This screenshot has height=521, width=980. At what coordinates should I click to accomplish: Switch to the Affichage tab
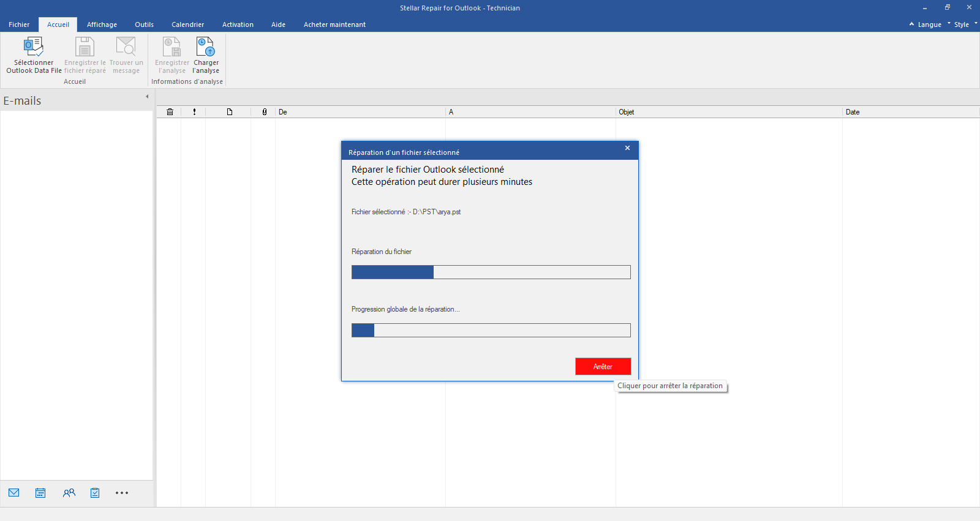click(x=102, y=24)
